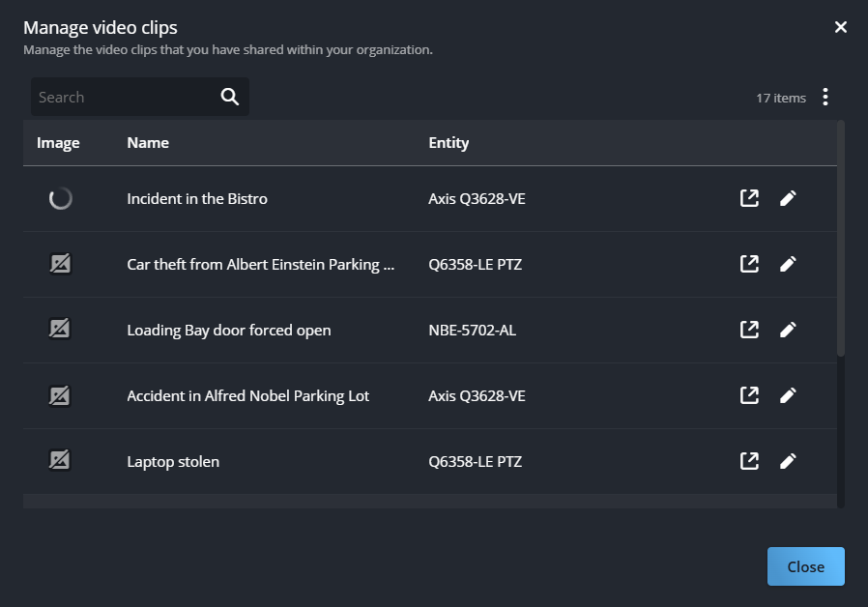Click the loading spinner for Incident in the Bistro

coord(60,198)
